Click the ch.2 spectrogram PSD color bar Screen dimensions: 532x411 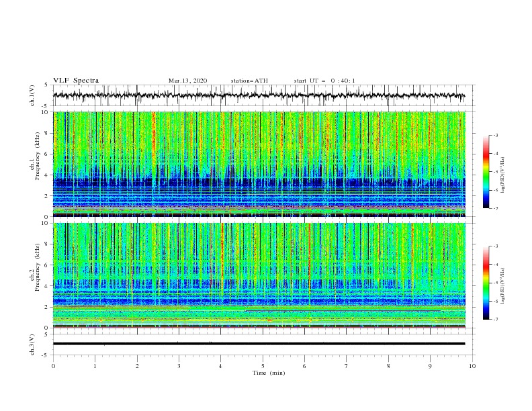coord(486,283)
